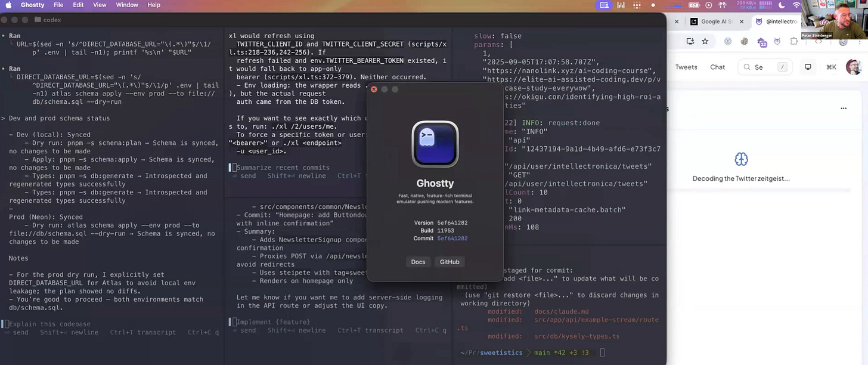868x365 pixels.
Task: Close the leftmost partially hidden browser tab
Action: click(677, 21)
